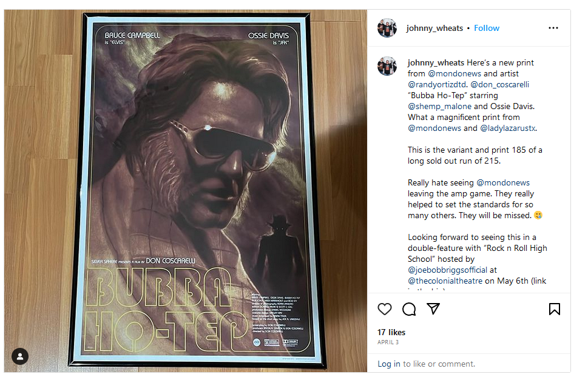Viewport: 588px width, 380px height.
Task: Share post with paper plane icon
Action: pyautogui.click(x=433, y=309)
